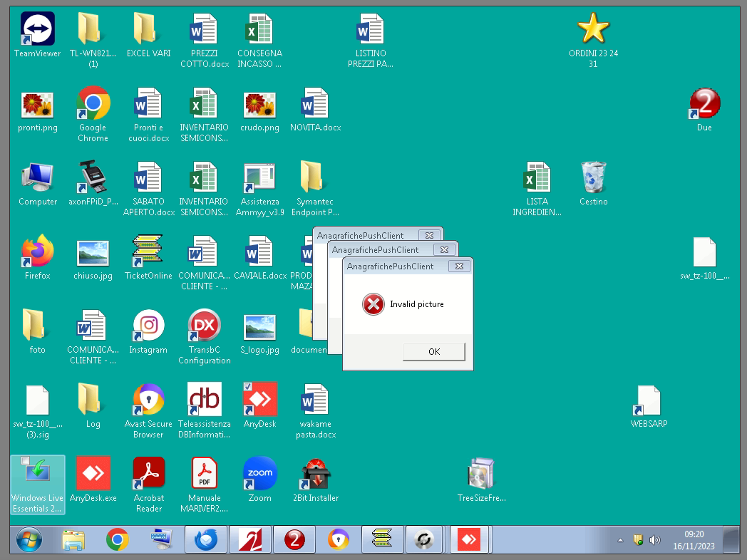Untick the checkbox on the AnyDesk shortcut
This screenshot has height=560, width=747.
(247, 385)
